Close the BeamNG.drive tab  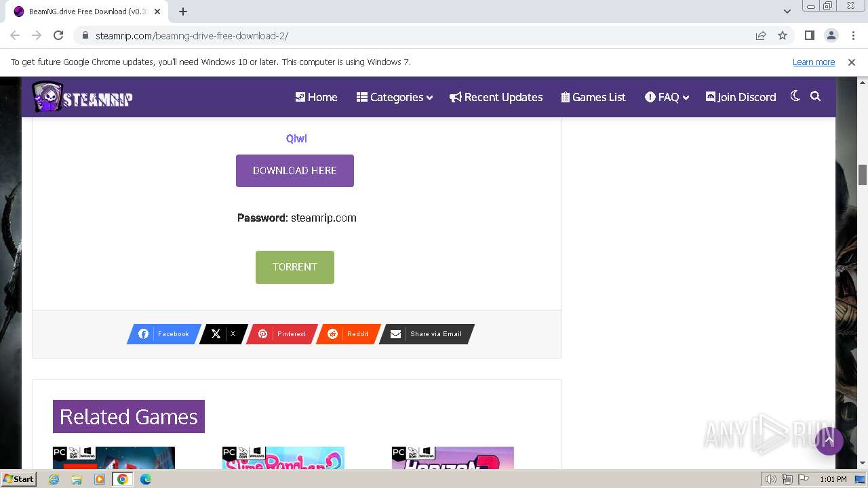click(157, 12)
